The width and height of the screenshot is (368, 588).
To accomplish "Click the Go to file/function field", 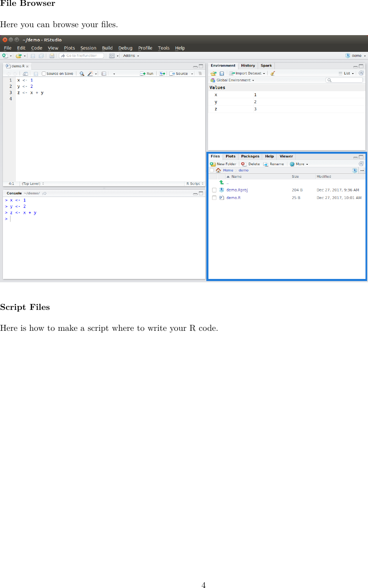I will pos(81,56).
